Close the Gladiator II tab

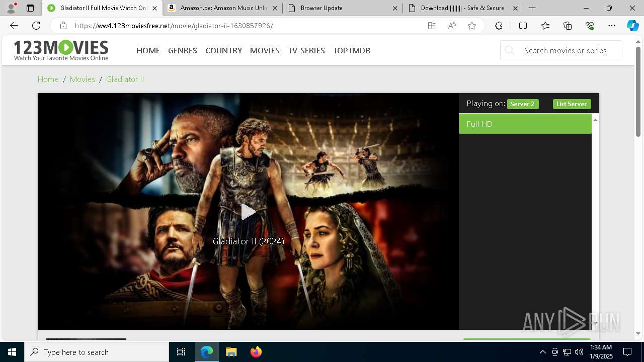point(154,8)
